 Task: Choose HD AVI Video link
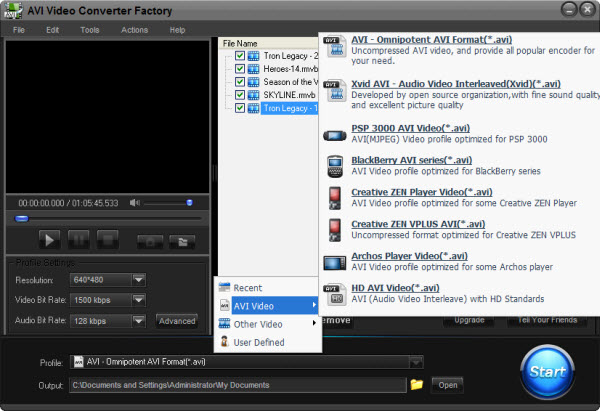[395, 288]
